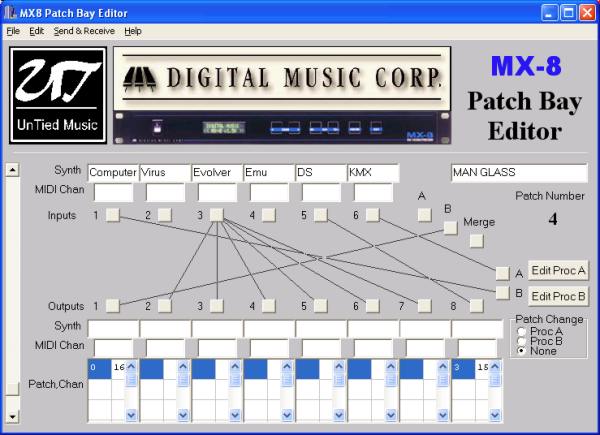Click the Output 3 patch node
Image resolution: width=600 pixels, height=435 pixels.
pyautogui.click(x=217, y=306)
